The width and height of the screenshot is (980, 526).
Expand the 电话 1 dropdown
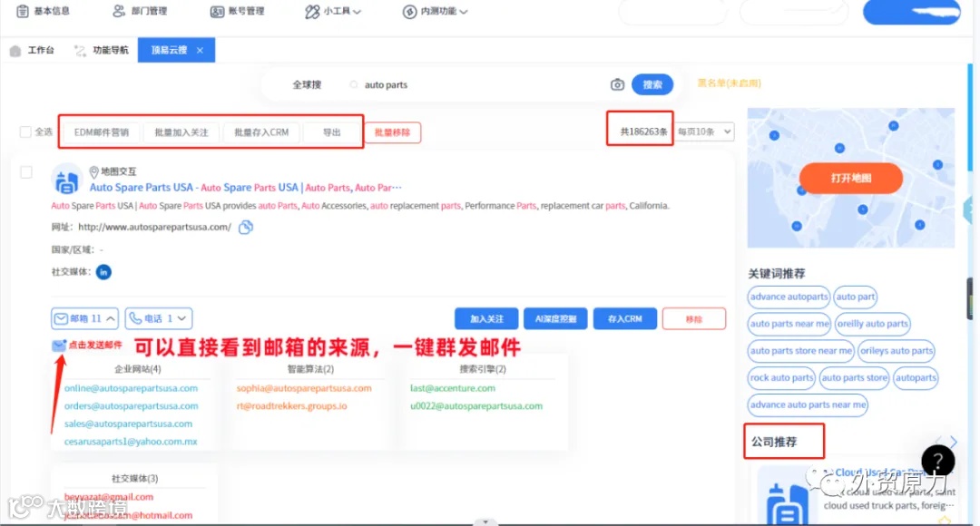[159, 318]
